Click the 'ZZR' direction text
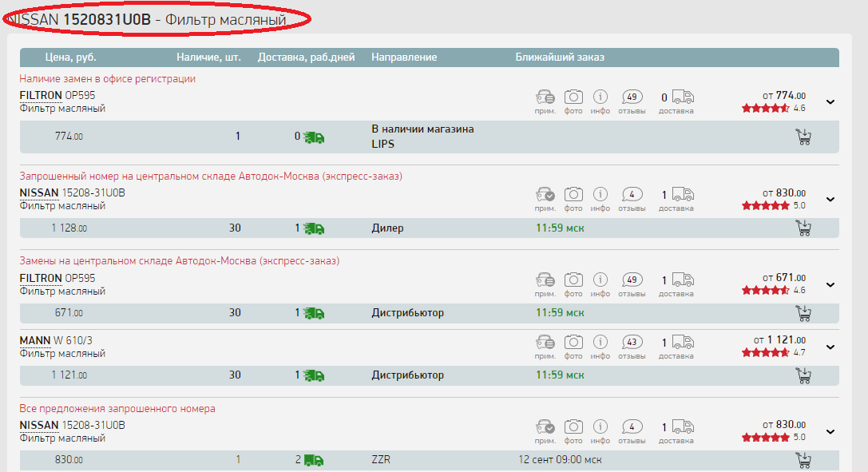868x472 pixels. point(381,460)
